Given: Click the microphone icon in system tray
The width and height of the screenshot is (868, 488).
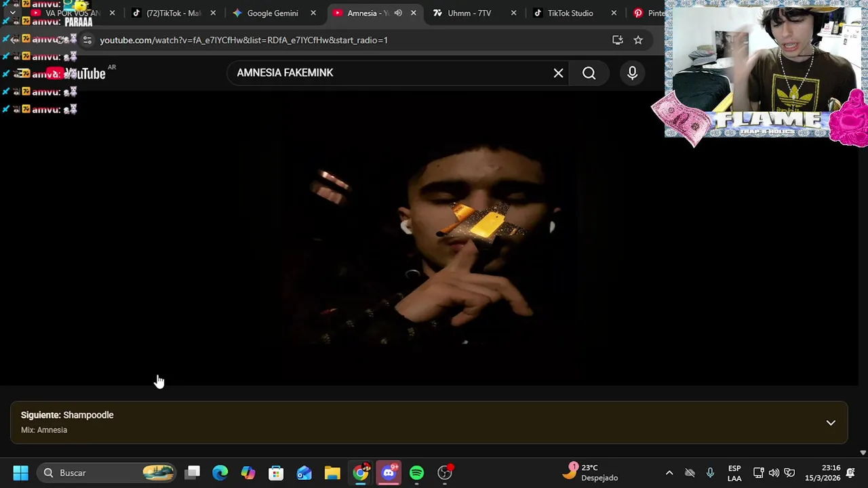Looking at the screenshot, I should (710, 472).
